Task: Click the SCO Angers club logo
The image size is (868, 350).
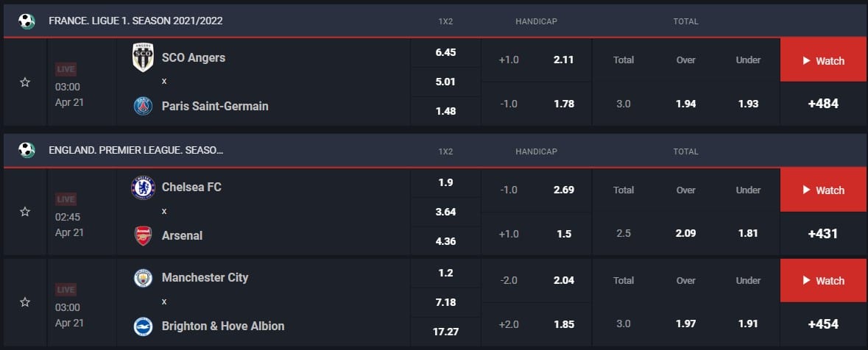Action: coord(143,57)
